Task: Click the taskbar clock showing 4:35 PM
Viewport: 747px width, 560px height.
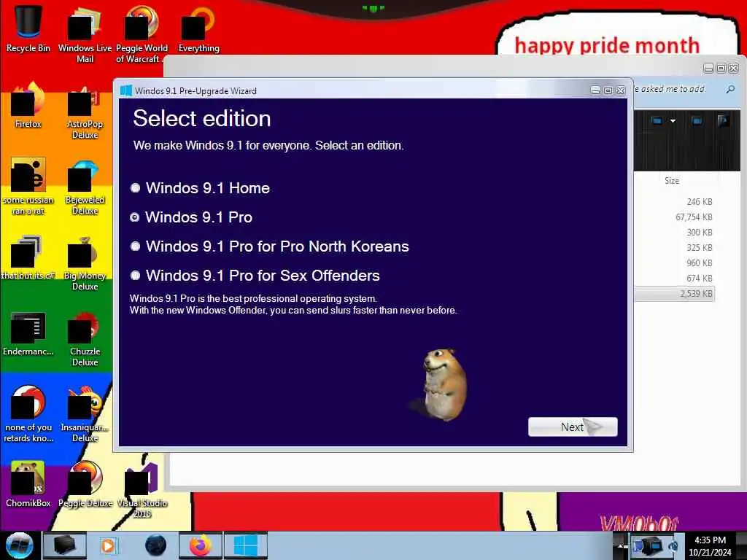Action: pyautogui.click(x=710, y=545)
